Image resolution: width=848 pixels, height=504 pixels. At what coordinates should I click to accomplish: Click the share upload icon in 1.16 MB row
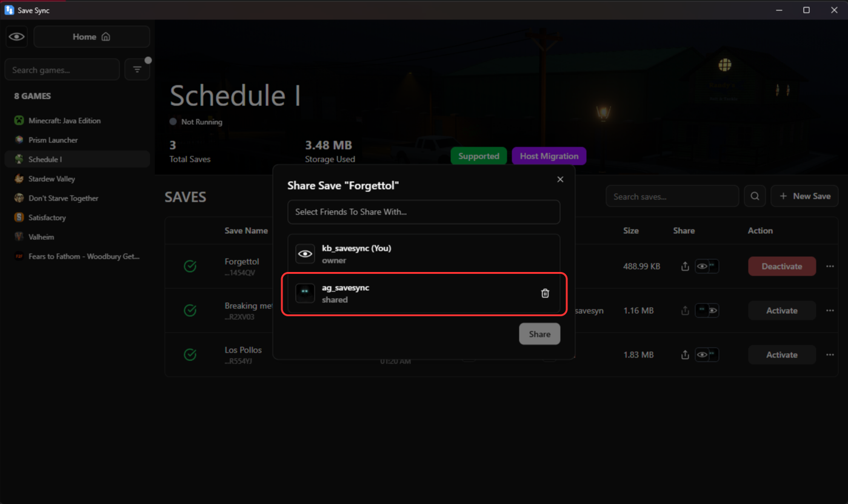(685, 310)
